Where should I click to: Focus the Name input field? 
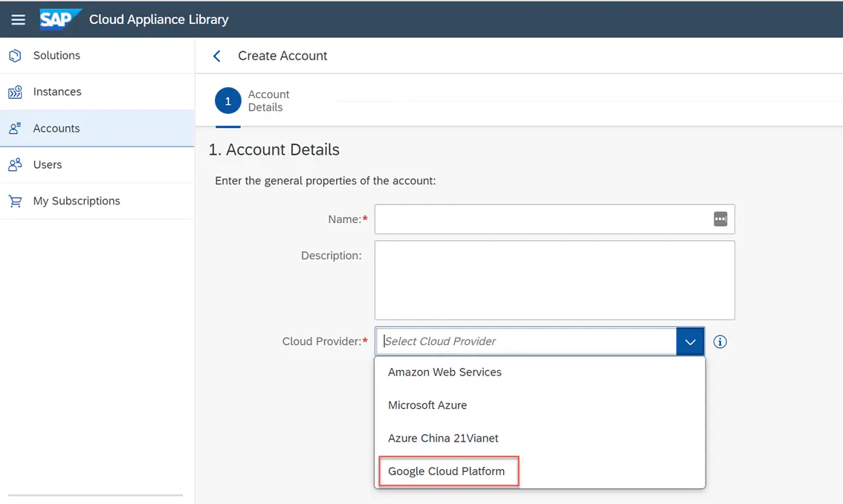coord(555,219)
